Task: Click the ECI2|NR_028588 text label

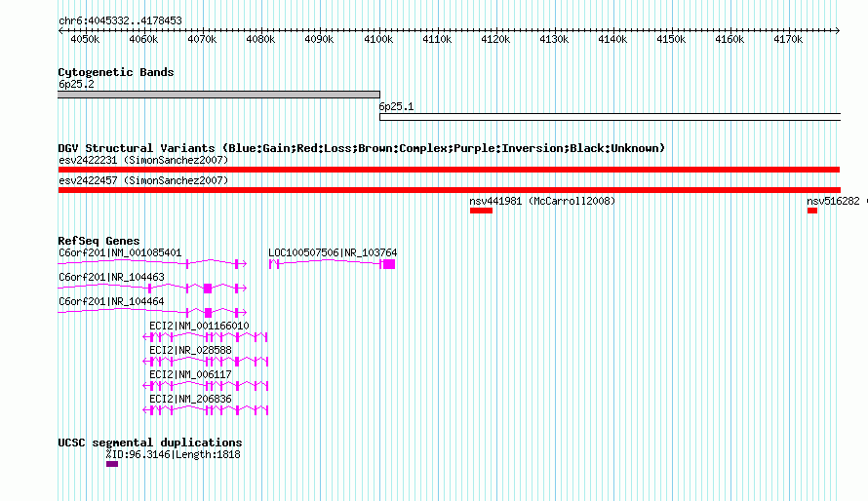Action: pos(190,350)
